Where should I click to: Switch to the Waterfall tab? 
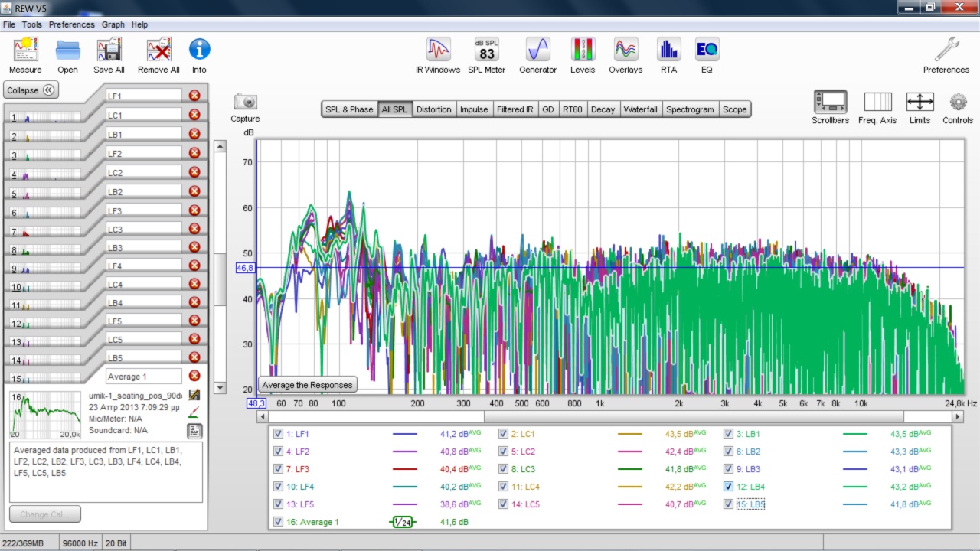(640, 109)
